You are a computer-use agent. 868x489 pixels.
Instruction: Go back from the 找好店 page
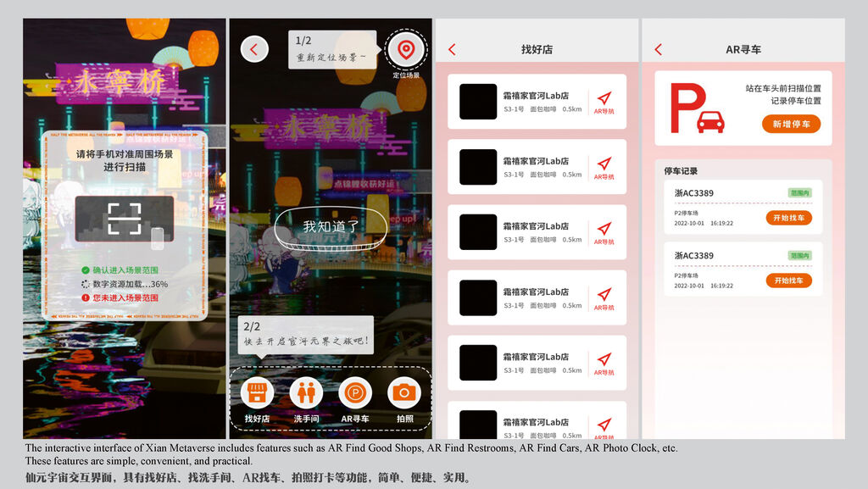tap(452, 50)
